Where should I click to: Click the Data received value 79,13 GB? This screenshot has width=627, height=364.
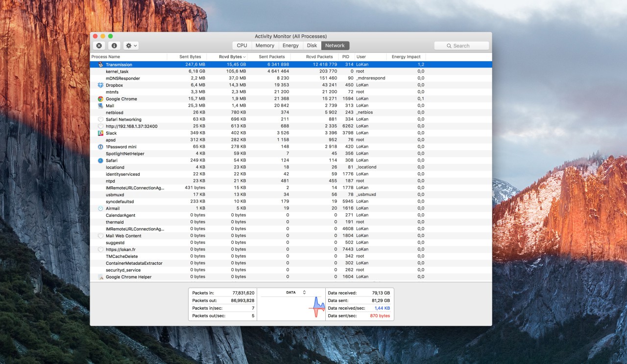click(381, 293)
